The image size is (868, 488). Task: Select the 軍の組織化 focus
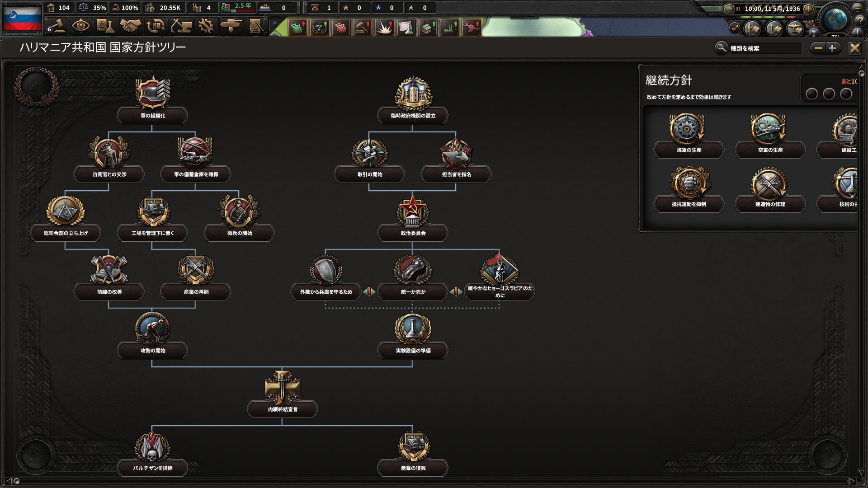coord(152,100)
